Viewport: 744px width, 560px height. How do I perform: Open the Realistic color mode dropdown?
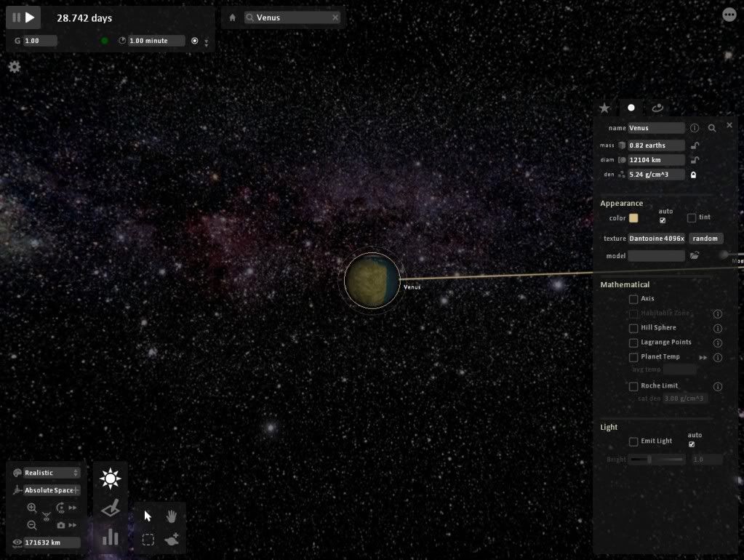pyautogui.click(x=51, y=473)
